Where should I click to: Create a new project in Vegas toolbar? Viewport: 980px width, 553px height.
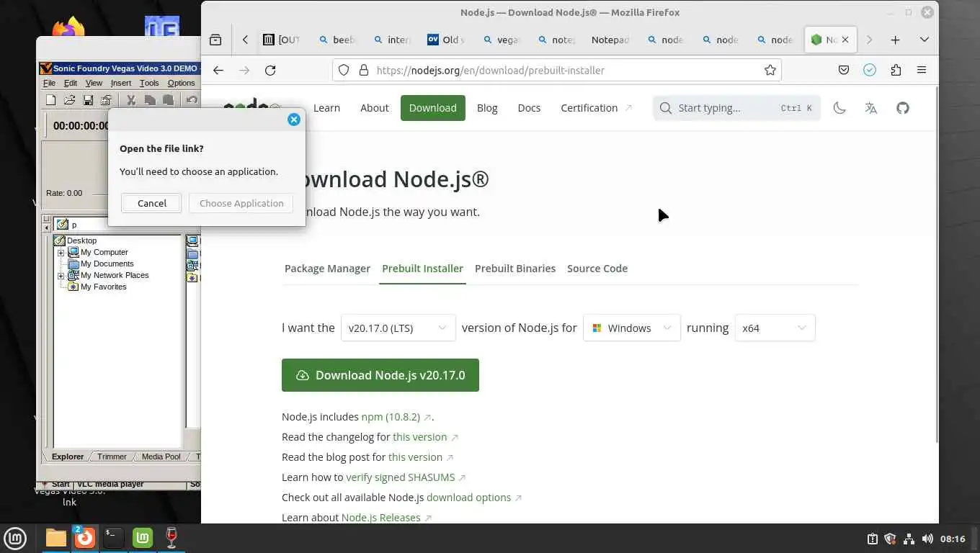(50, 100)
